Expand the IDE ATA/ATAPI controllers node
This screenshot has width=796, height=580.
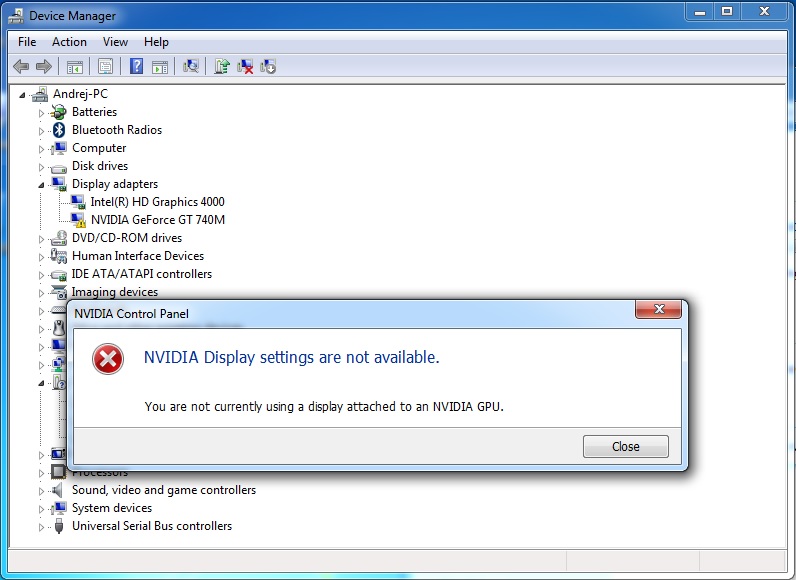pyautogui.click(x=41, y=275)
